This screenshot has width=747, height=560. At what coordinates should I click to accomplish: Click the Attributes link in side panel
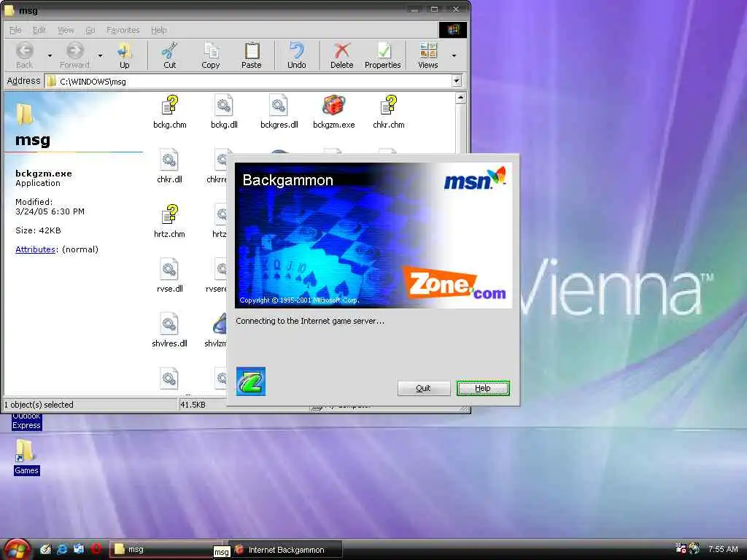point(35,249)
